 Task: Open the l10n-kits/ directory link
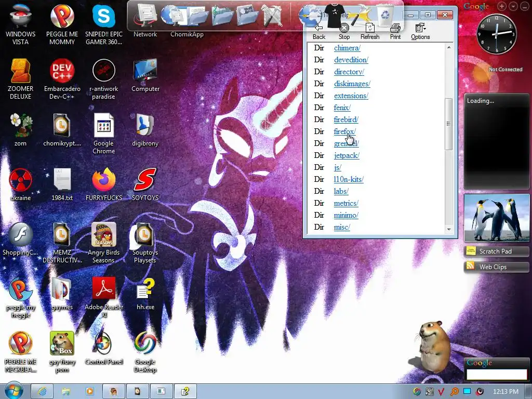click(349, 179)
